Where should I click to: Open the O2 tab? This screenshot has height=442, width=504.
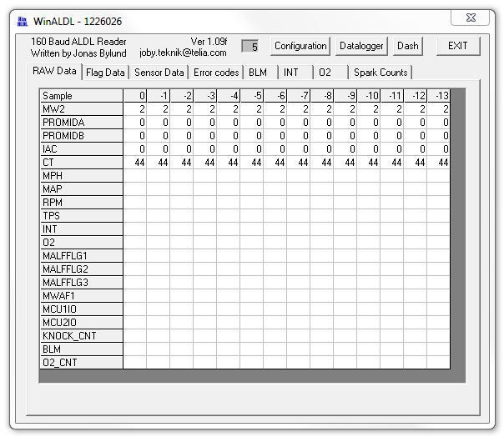click(325, 73)
